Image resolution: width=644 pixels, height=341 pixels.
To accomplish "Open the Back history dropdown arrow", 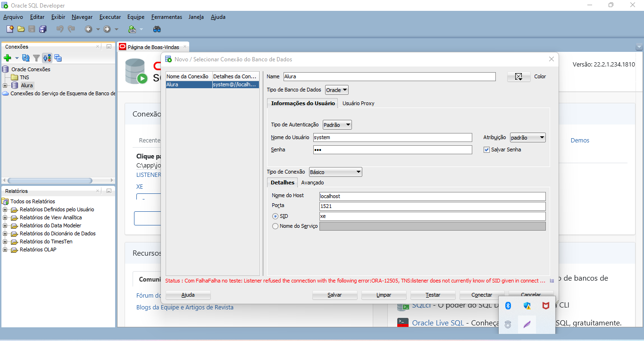I will pyautogui.click(x=98, y=29).
